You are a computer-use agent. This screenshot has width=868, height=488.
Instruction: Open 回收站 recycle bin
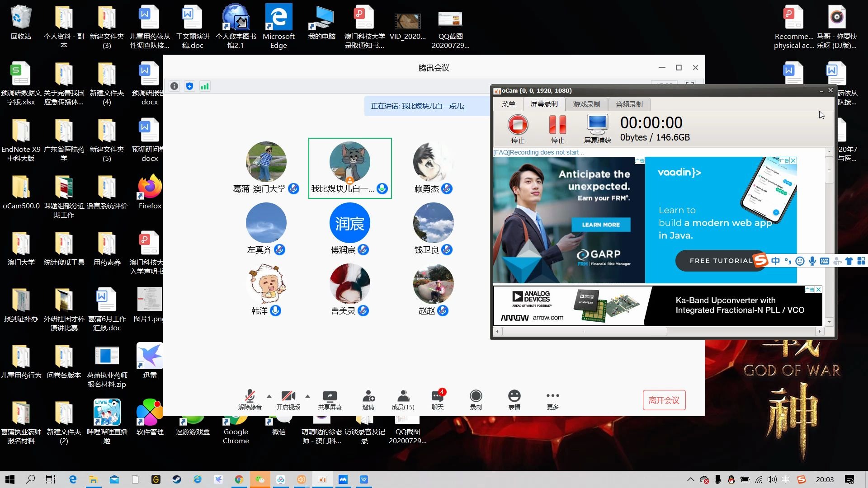[x=21, y=23]
